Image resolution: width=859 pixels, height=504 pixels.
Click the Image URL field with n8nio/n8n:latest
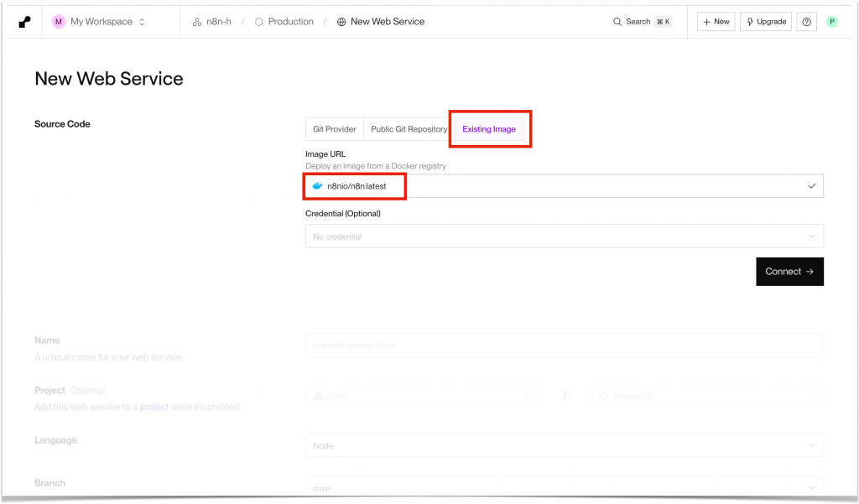pyautogui.click(x=565, y=186)
